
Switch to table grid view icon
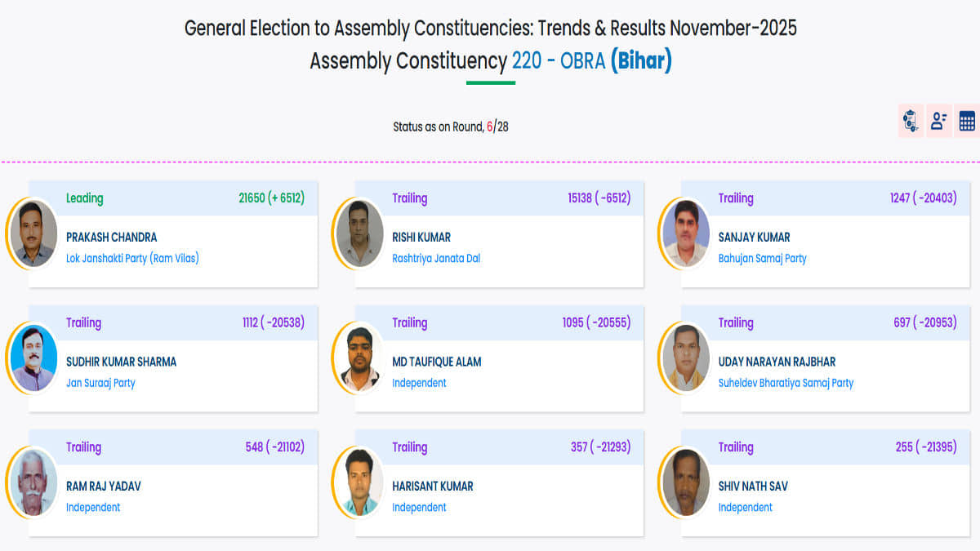967,121
